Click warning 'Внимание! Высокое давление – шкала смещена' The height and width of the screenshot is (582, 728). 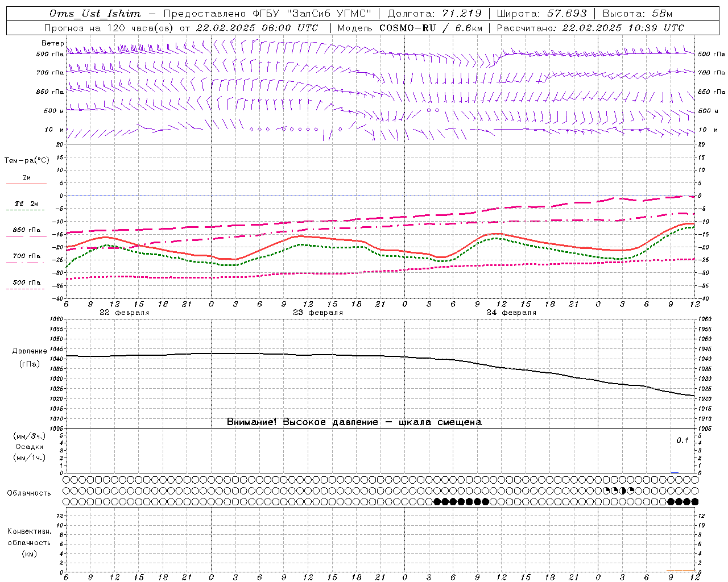point(354,422)
